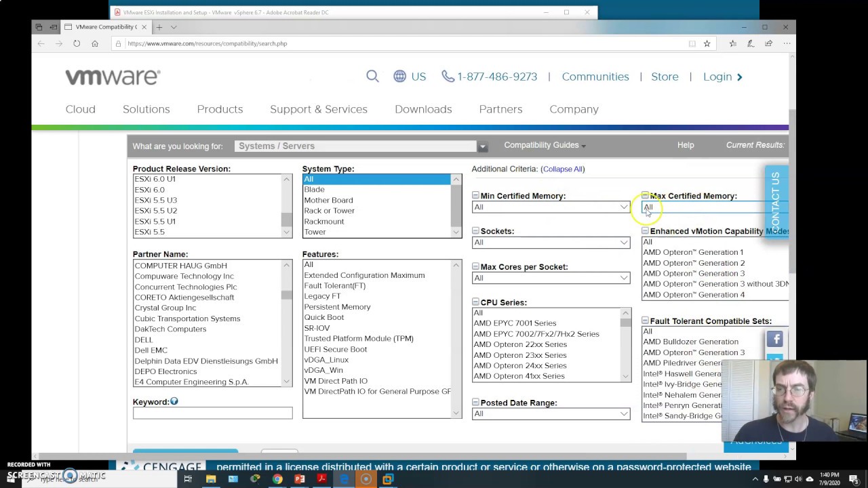
Task: Go to the Store link
Action: [665, 77]
